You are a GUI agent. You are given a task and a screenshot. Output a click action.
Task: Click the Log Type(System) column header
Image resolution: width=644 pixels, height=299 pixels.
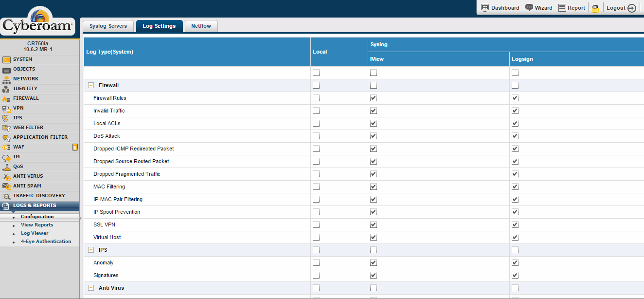point(197,52)
